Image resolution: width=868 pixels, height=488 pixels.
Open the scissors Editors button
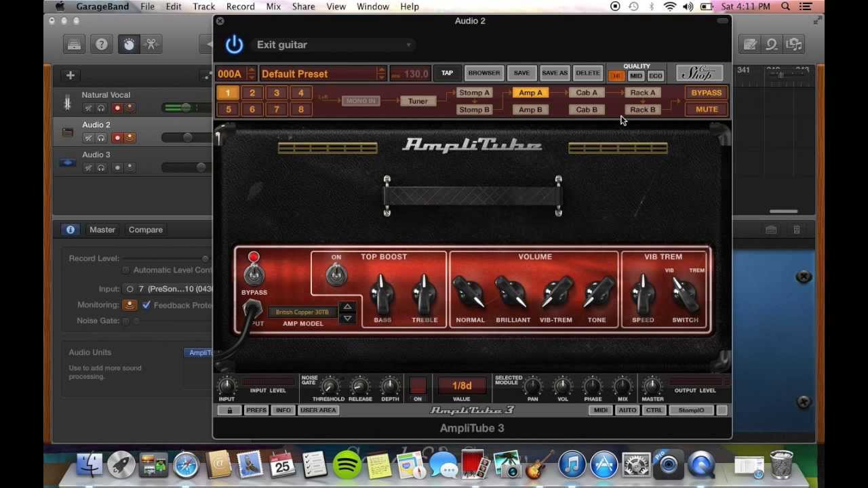(x=151, y=45)
